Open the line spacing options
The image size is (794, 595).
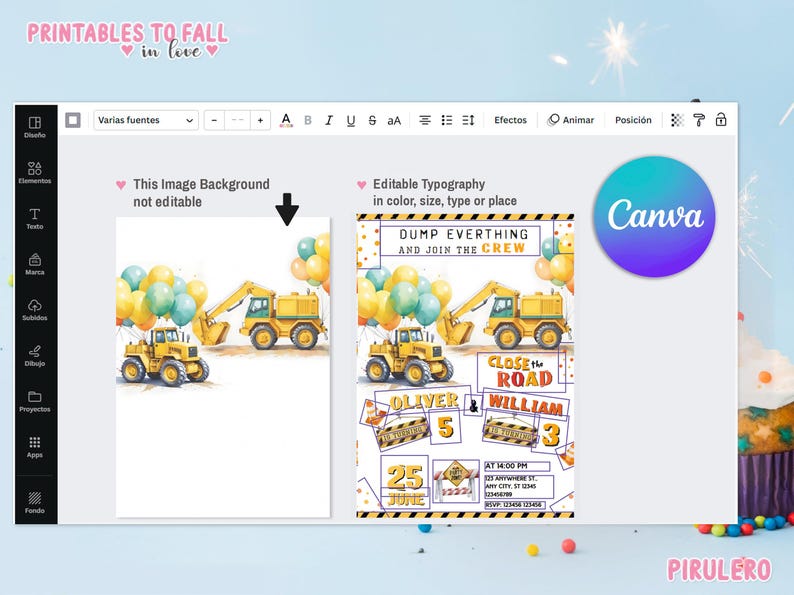click(468, 120)
